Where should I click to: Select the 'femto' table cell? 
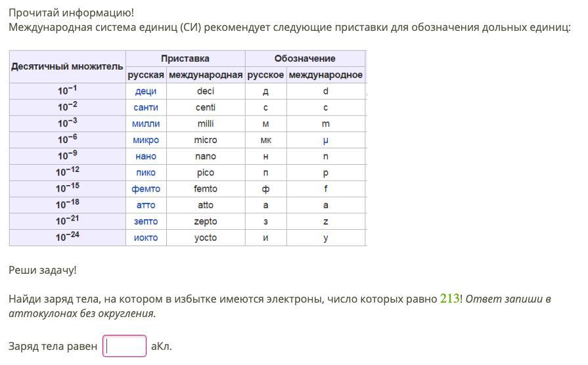pyautogui.click(x=206, y=189)
